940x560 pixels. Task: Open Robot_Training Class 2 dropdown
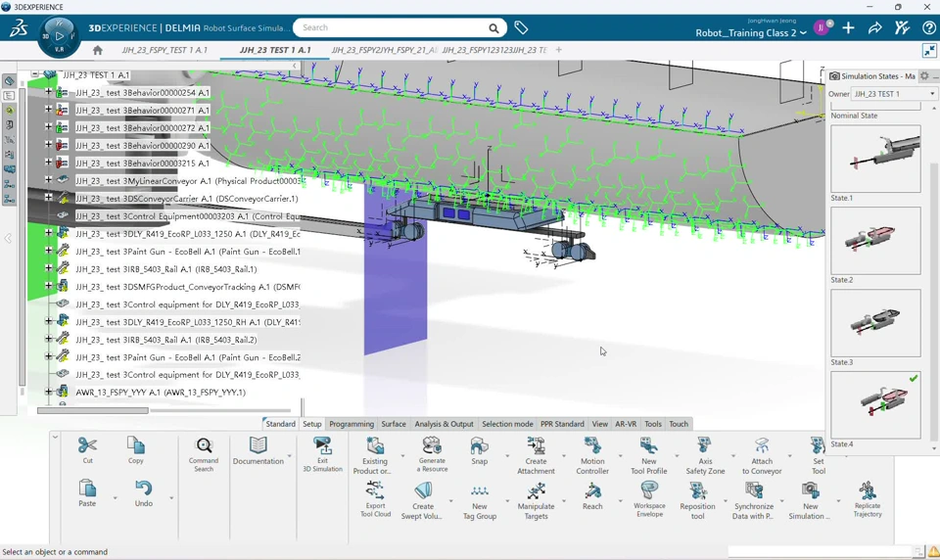coord(751,33)
